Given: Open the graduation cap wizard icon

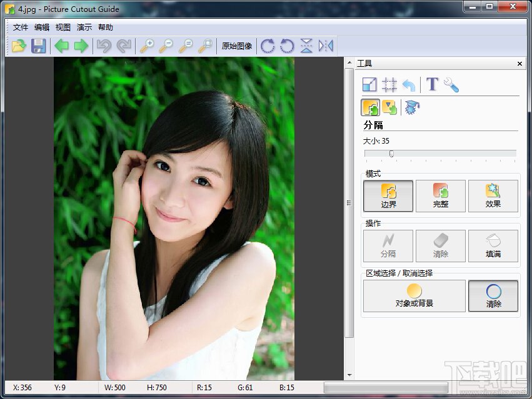Looking at the screenshot, I should coord(412,107).
